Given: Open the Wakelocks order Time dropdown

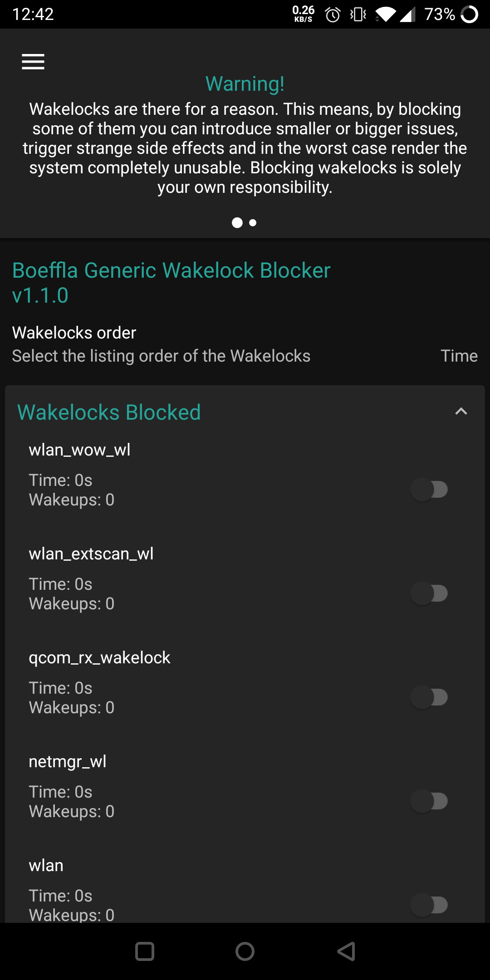Looking at the screenshot, I should pyautogui.click(x=459, y=356).
